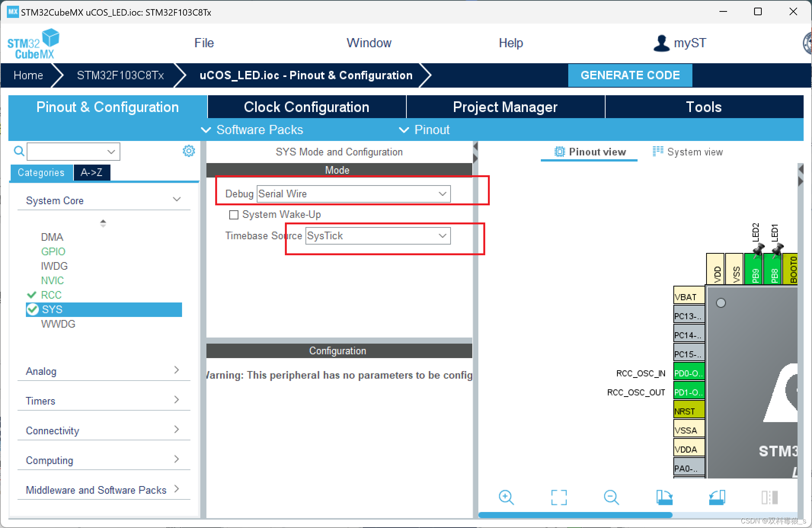Select the PD1 RCC_OSC_OUT pin

689,391
